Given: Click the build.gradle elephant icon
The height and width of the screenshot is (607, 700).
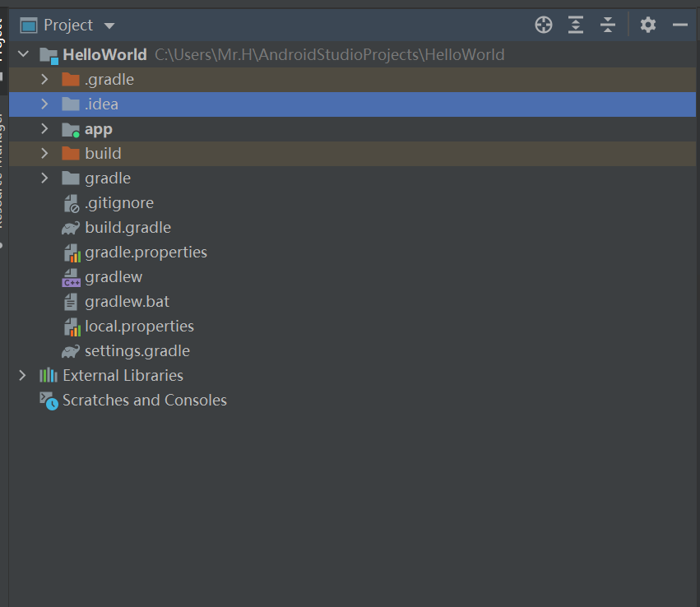Looking at the screenshot, I should pos(71,228).
